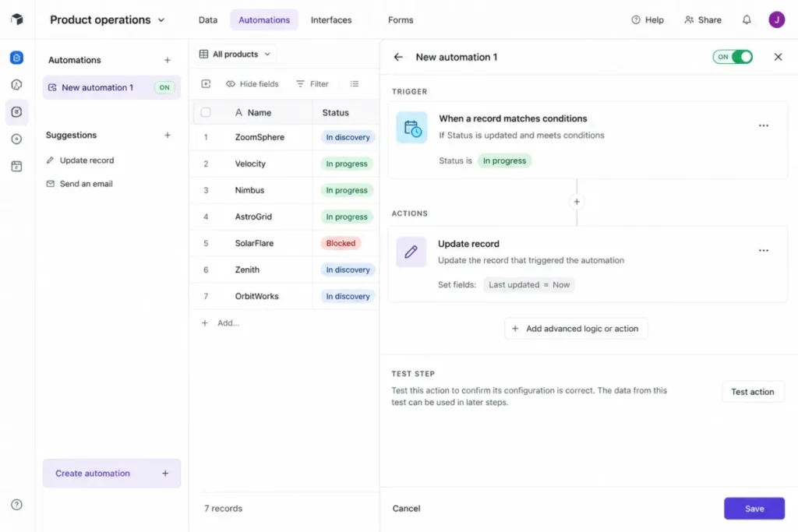Open the Update record action ellipsis menu

[764, 251]
